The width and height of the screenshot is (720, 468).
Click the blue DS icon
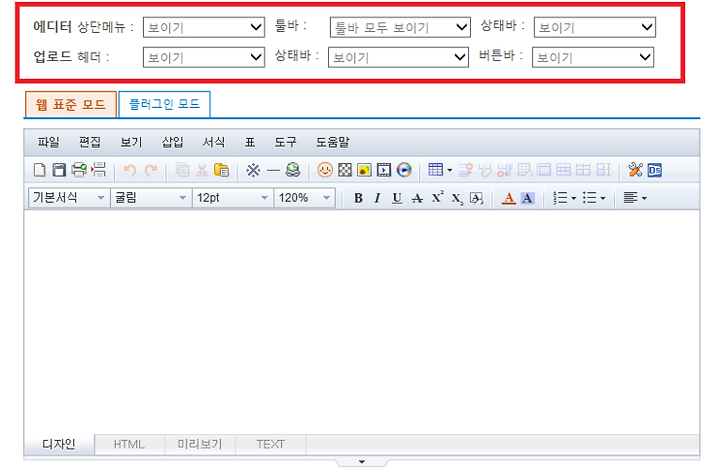coord(655,170)
